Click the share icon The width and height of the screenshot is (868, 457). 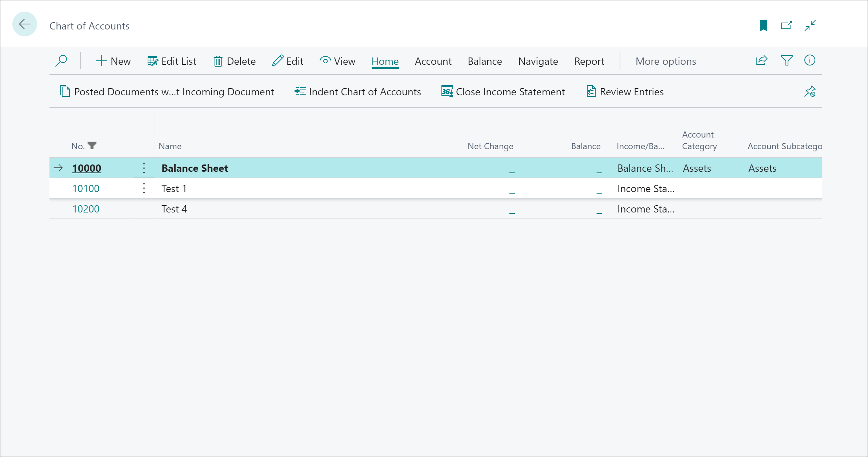coord(761,60)
